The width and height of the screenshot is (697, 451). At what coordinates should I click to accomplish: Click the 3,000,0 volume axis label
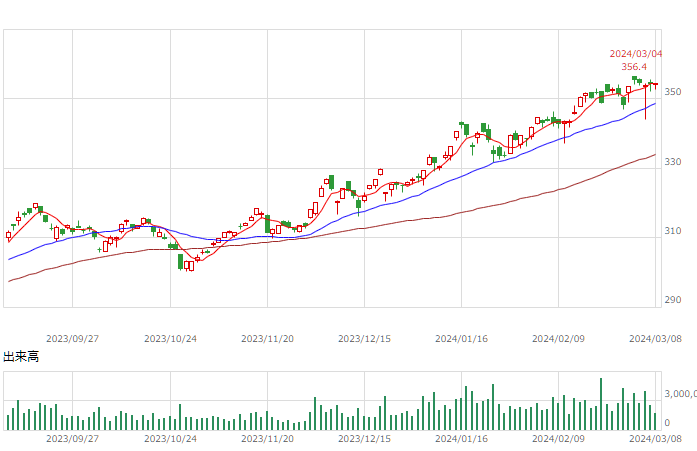point(681,394)
